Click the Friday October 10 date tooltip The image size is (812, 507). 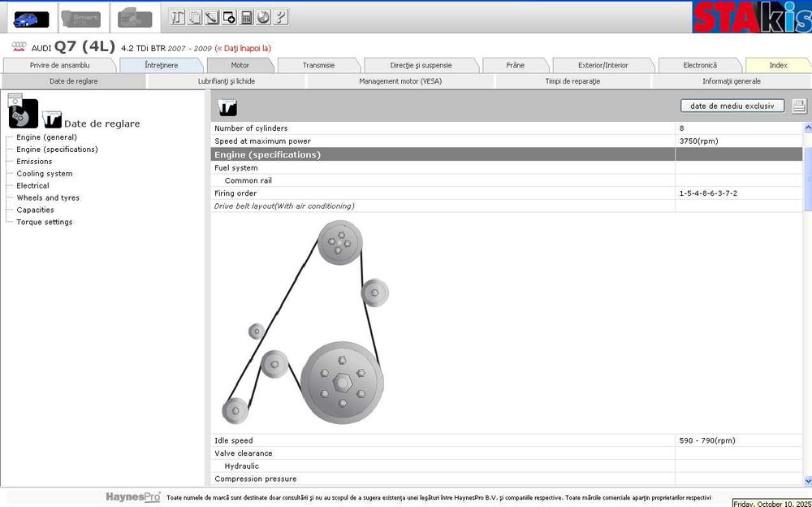772,503
